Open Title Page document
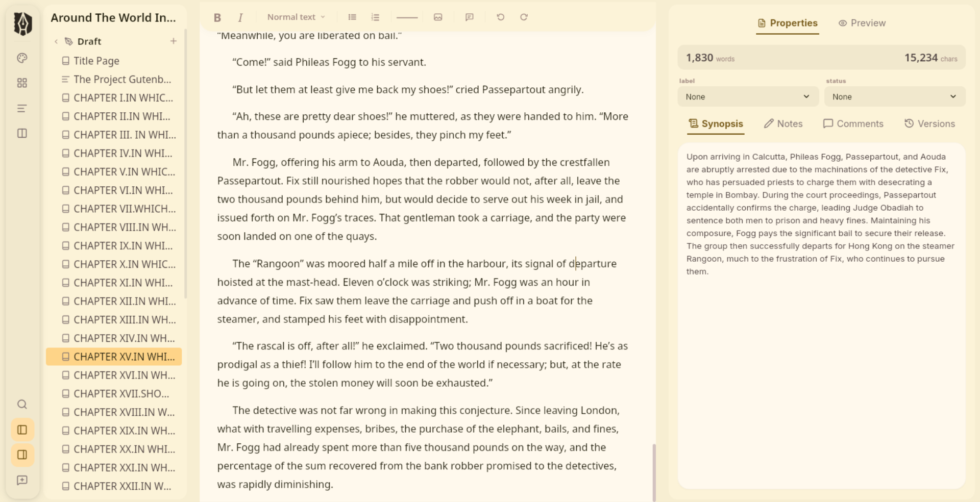This screenshot has width=980, height=502. pos(114,61)
